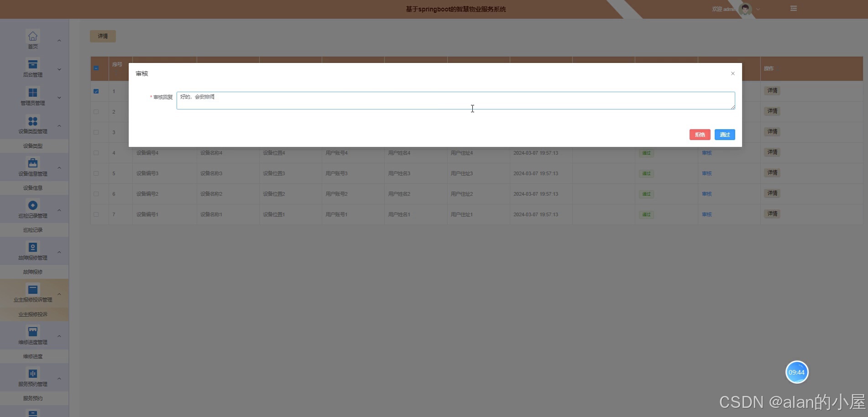868x417 pixels.
Task: Click the hamburger menu icon in header
Action: (x=794, y=9)
